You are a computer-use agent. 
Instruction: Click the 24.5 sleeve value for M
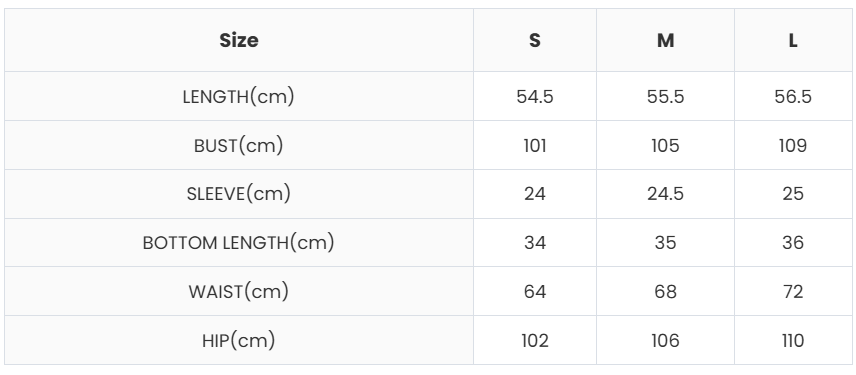[x=665, y=194]
